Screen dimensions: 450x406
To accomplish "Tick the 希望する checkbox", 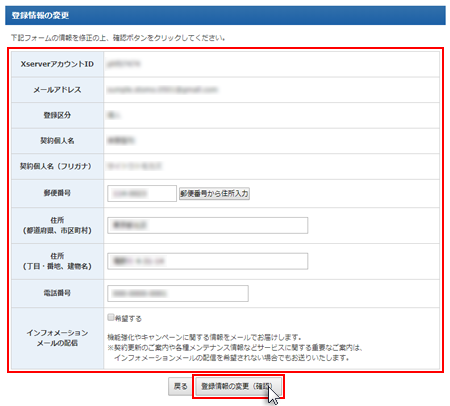I will pos(111,317).
